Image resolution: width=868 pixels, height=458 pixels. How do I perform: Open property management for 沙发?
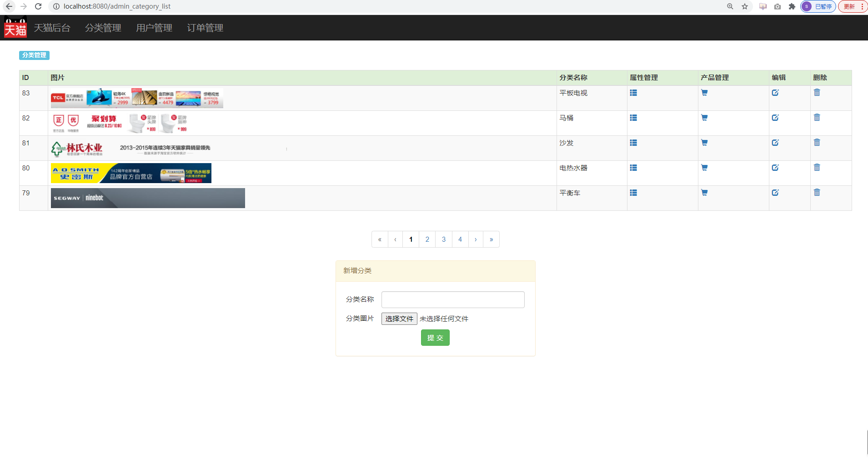(x=633, y=143)
